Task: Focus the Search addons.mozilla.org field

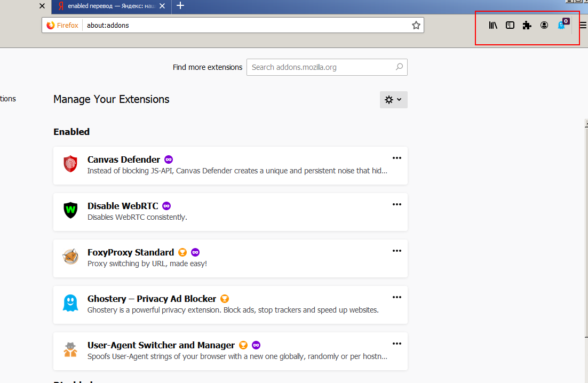Action: 327,67
